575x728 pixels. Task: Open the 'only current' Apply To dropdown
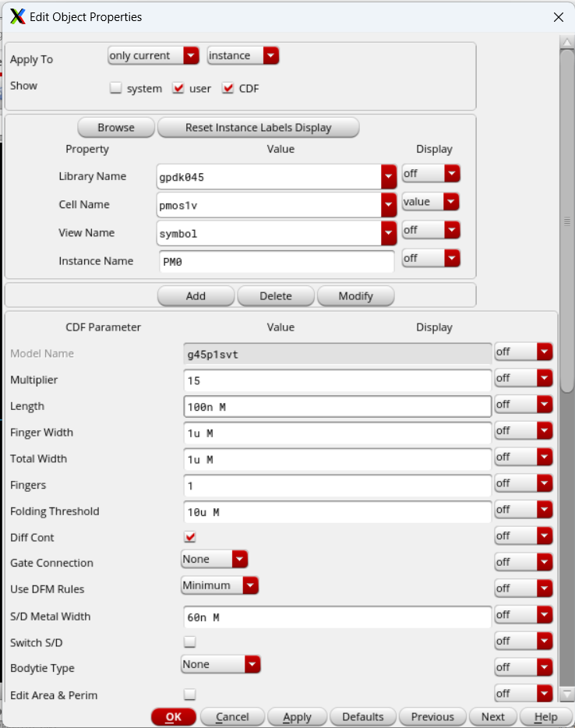click(x=153, y=55)
